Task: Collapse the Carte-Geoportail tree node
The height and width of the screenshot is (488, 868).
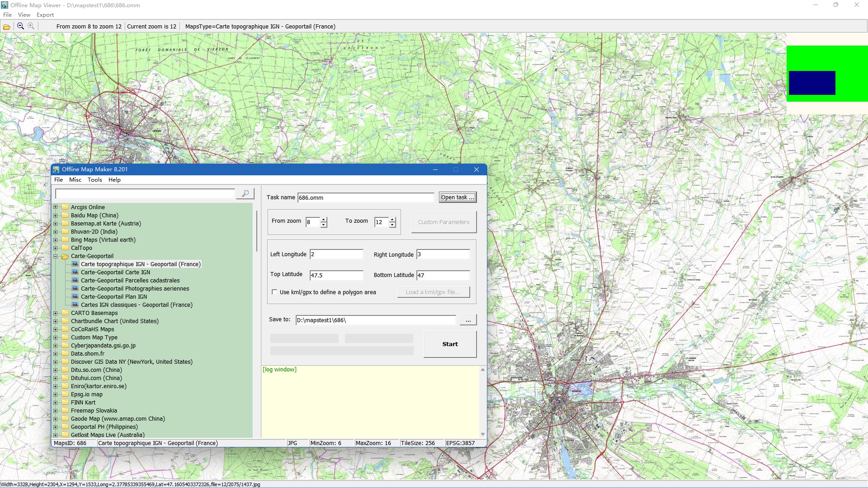Action: tap(56, 256)
